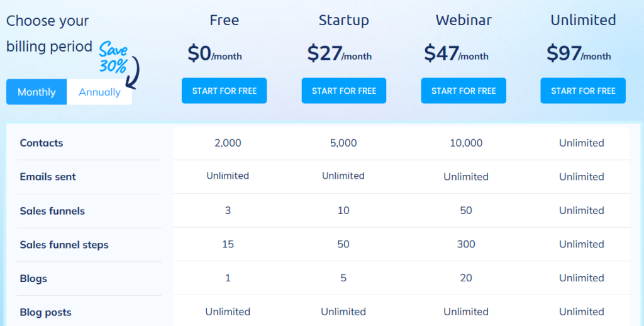Viewport: 644px width, 326px height.
Task: Select the Sales funnels row label
Action: tap(52, 211)
